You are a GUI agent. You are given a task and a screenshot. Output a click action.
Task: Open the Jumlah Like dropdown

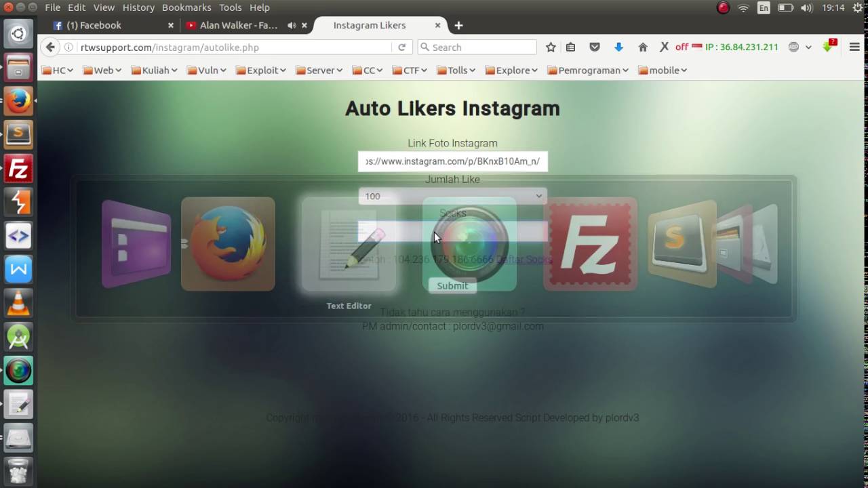click(x=452, y=196)
